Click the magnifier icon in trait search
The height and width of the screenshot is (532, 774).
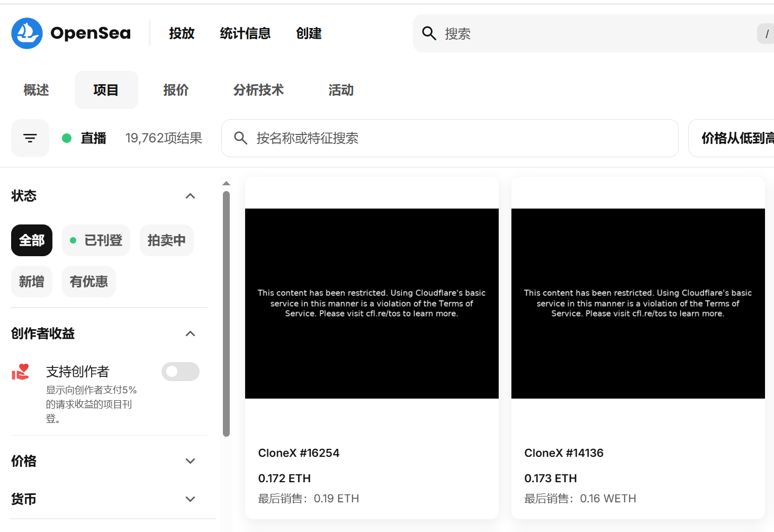pyautogui.click(x=241, y=138)
